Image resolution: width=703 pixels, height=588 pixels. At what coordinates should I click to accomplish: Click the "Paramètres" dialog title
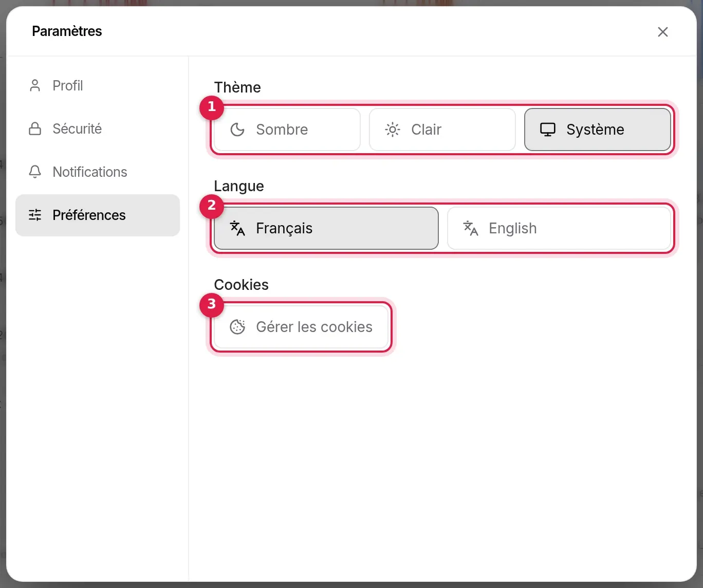point(67,31)
